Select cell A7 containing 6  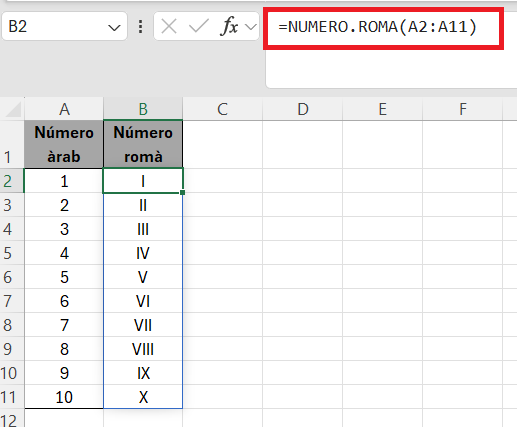pyautogui.click(x=64, y=301)
